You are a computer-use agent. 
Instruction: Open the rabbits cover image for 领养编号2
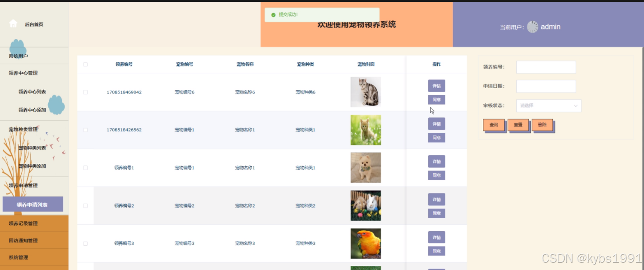click(366, 205)
